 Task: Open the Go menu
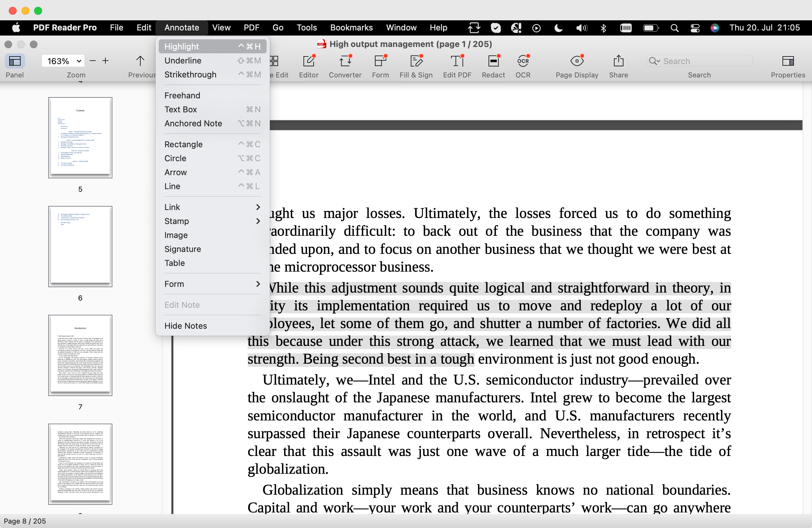tap(278, 28)
